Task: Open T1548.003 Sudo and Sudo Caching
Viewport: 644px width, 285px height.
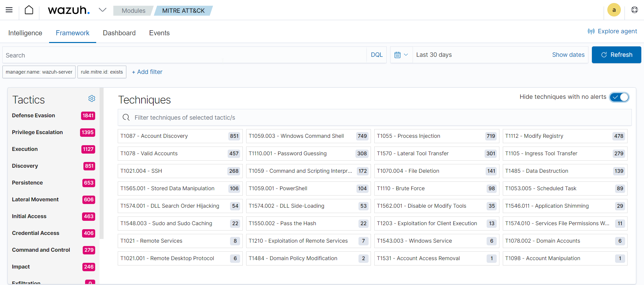Action: [180, 223]
